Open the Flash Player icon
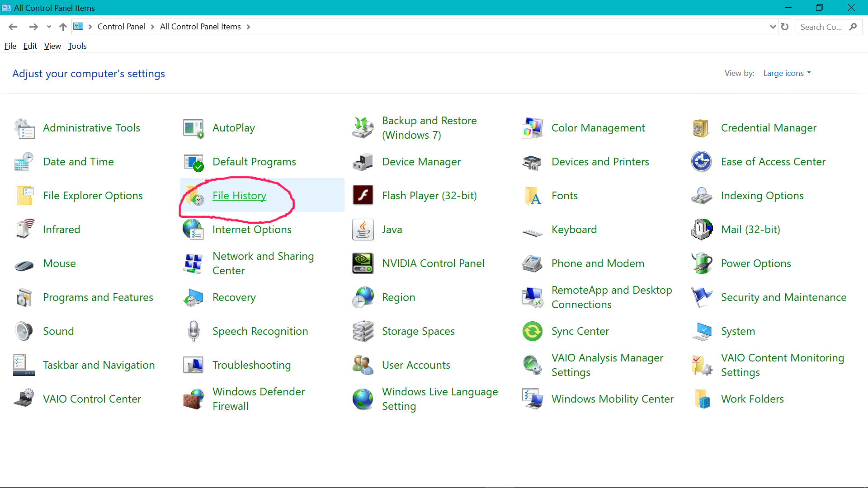The image size is (868, 488). click(x=363, y=196)
